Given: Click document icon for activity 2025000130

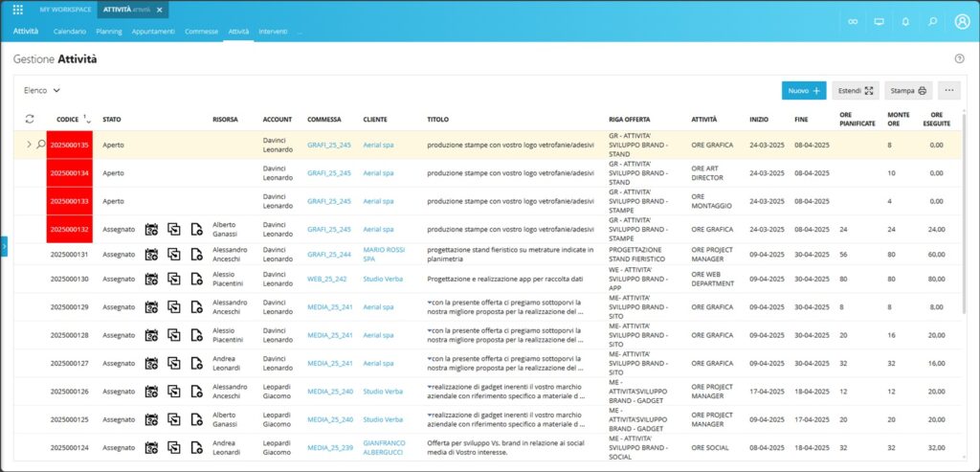Looking at the screenshot, I should coord(196,280).
